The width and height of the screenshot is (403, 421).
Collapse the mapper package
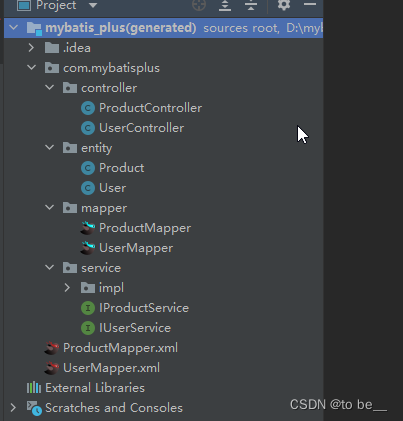click(50, 207)
